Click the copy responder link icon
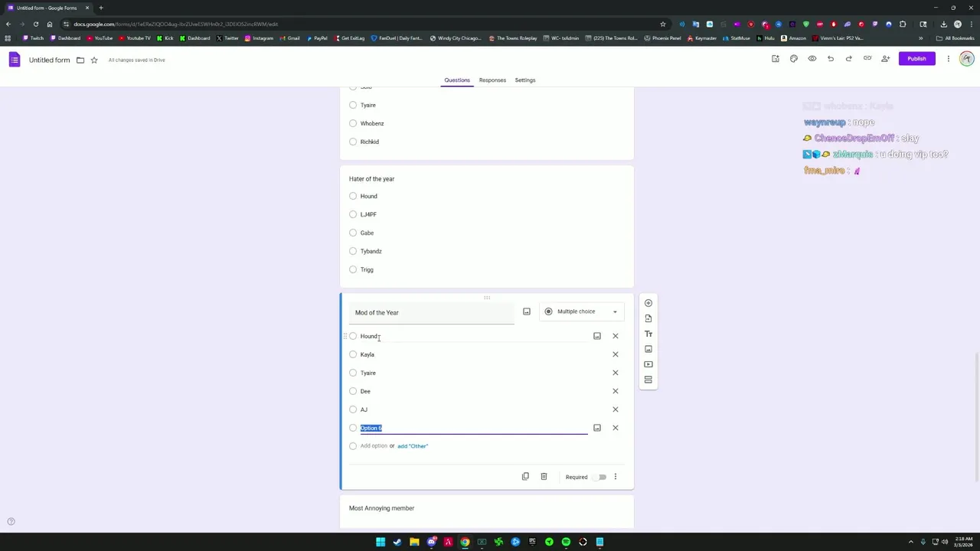This screenshot has width=980, height=551. [867, 59]
